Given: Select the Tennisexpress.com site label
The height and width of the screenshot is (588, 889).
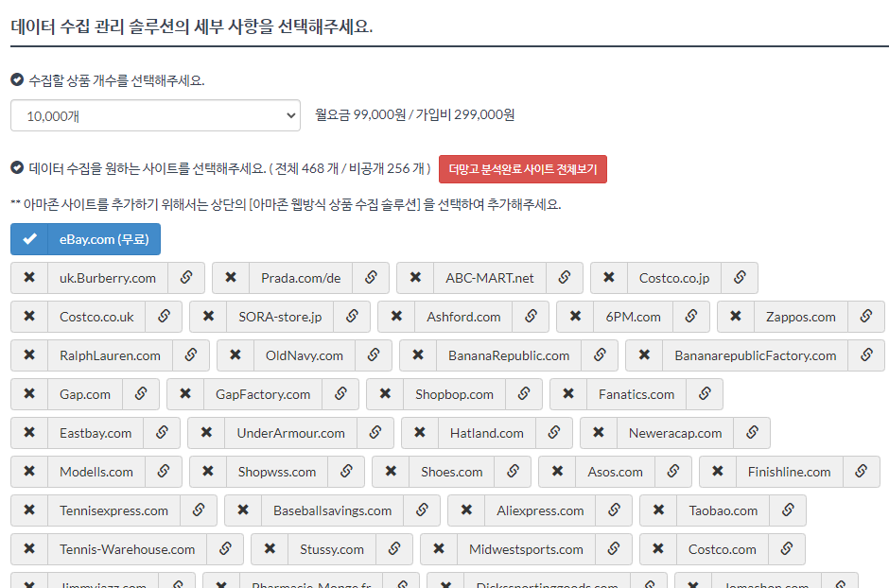Looking at the screenshot, I should (113, 510).
